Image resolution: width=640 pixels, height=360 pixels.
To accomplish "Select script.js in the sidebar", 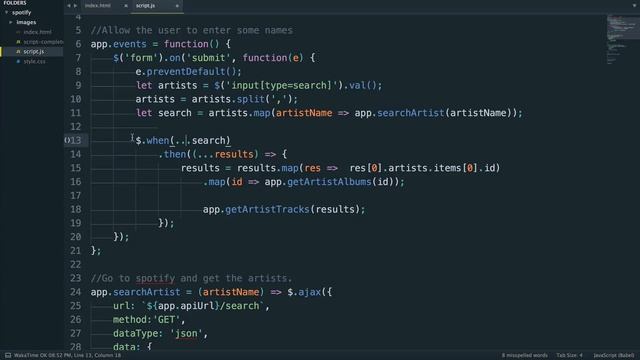I will [x=33, y=52].
